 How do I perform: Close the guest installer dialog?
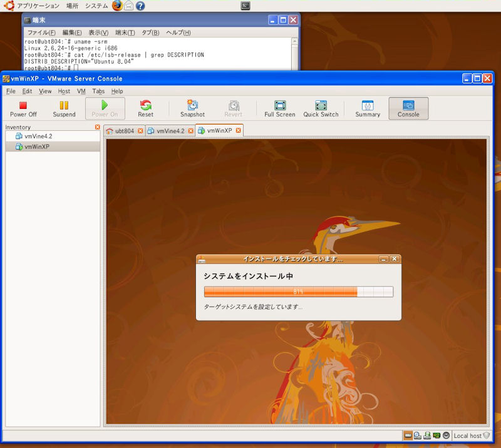click(x=395, y=259)
